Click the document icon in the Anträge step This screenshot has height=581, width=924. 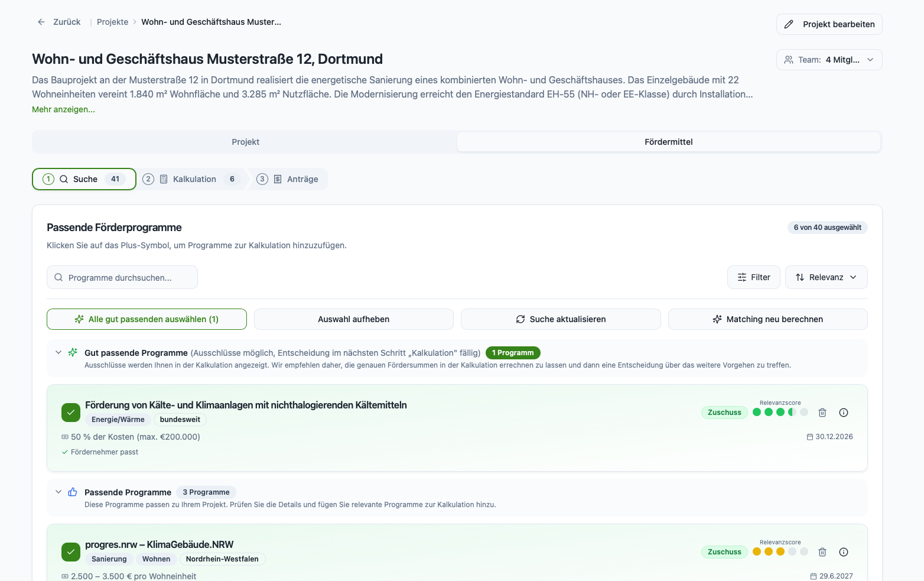pyautogui.click(x=278, y=179)
